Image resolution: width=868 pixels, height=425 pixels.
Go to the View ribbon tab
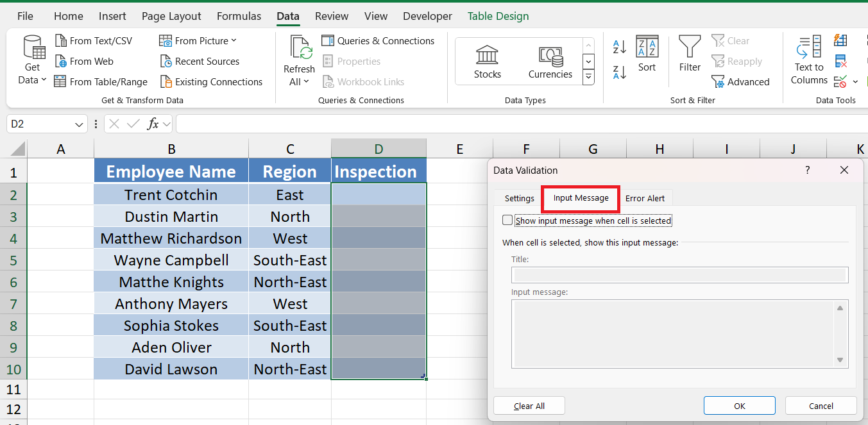click(375, 16)
